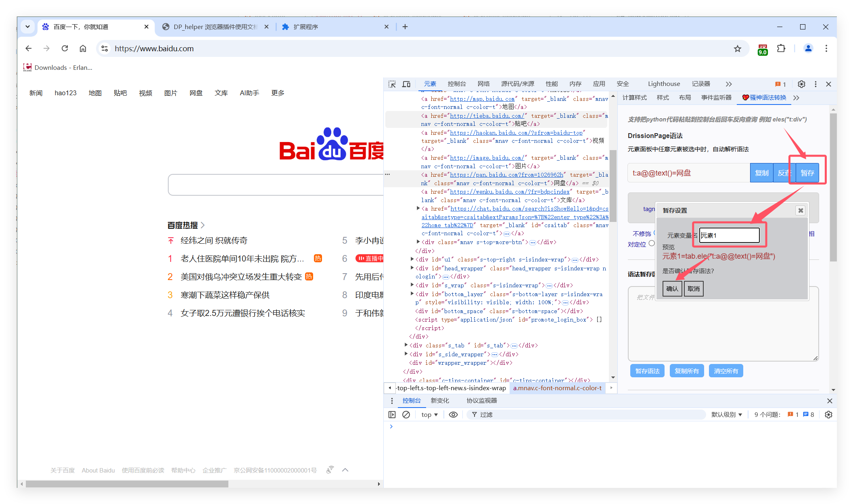Image resolution: width=853 pixels, height=504 pixels.
Task: Open the top JavaScript context dropdown
Action: point(429,414)
